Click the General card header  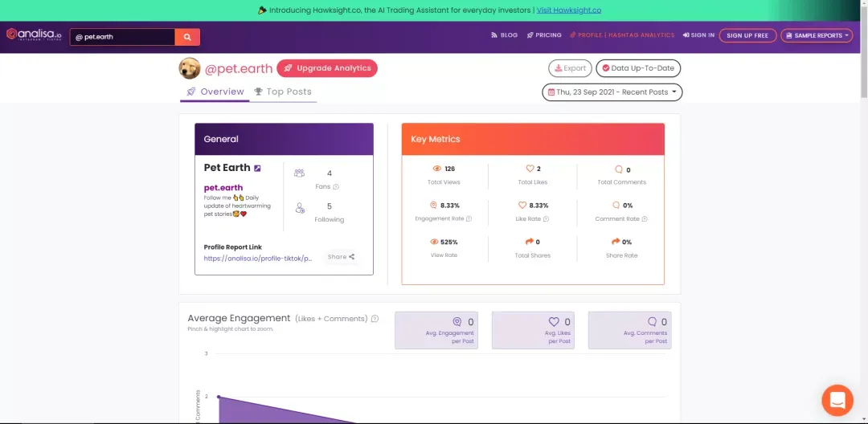[x=284, y=139]
